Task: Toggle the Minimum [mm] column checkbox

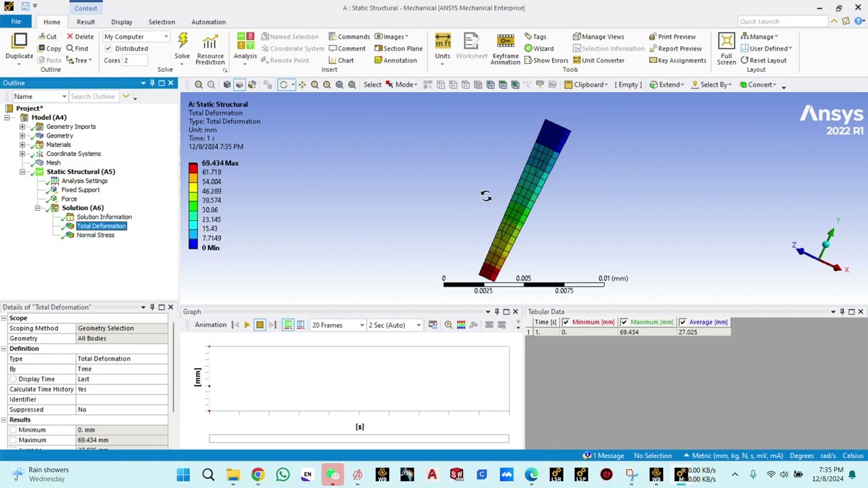Action: pyautogui.click(x=566, y=322)
